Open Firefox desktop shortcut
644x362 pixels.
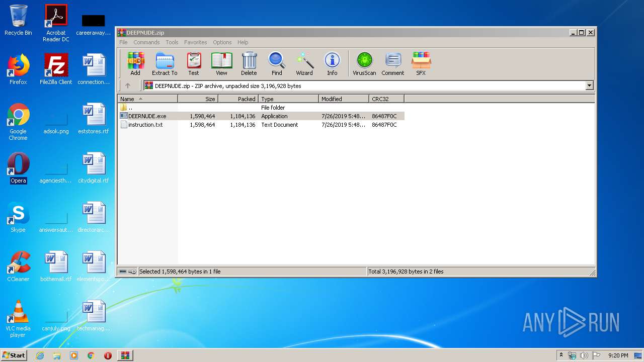coord(18,69)
